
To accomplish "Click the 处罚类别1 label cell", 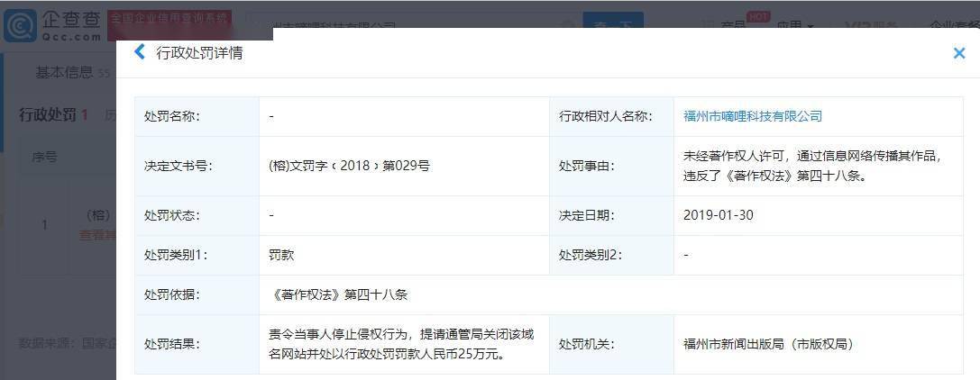I will 197,255.
